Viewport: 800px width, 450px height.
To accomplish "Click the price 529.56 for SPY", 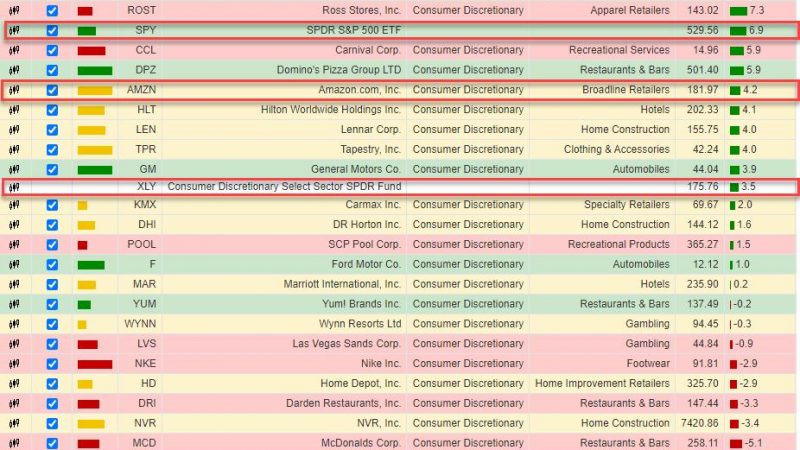I will click(703, 31).
